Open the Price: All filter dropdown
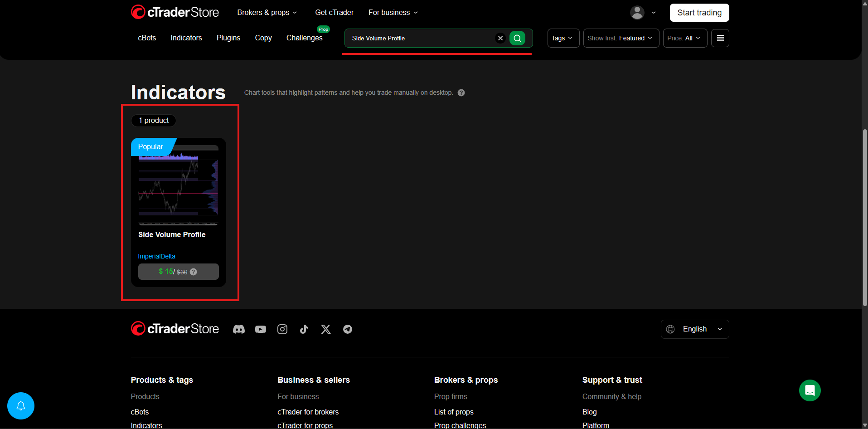The height and width of the screenshot is (429, 868). click(x=684, y=38)
